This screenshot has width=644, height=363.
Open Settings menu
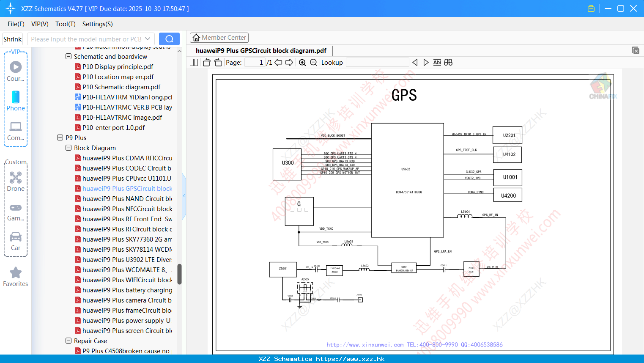click(98, 24)
